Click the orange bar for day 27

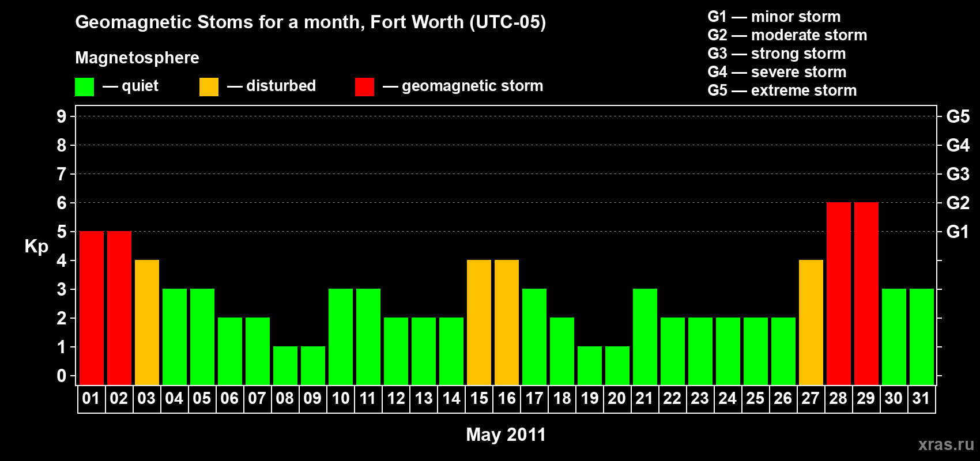coord(811,322)
